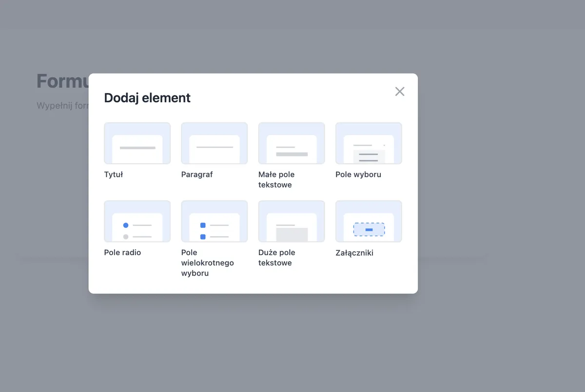Choose the Paragraf element thumbnail

click(x=214, y=143)
